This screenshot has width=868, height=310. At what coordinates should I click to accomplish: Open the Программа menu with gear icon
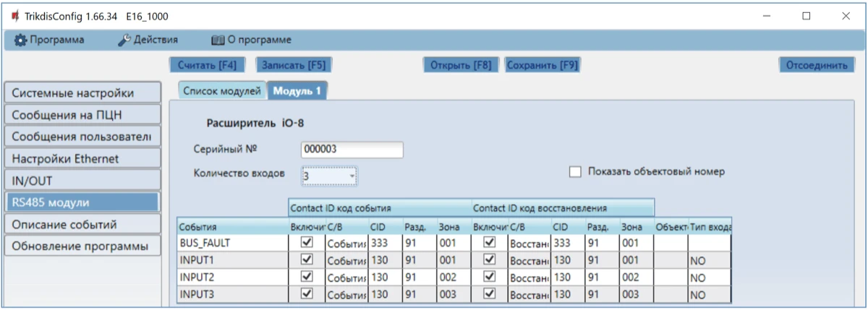pos(50,40)
